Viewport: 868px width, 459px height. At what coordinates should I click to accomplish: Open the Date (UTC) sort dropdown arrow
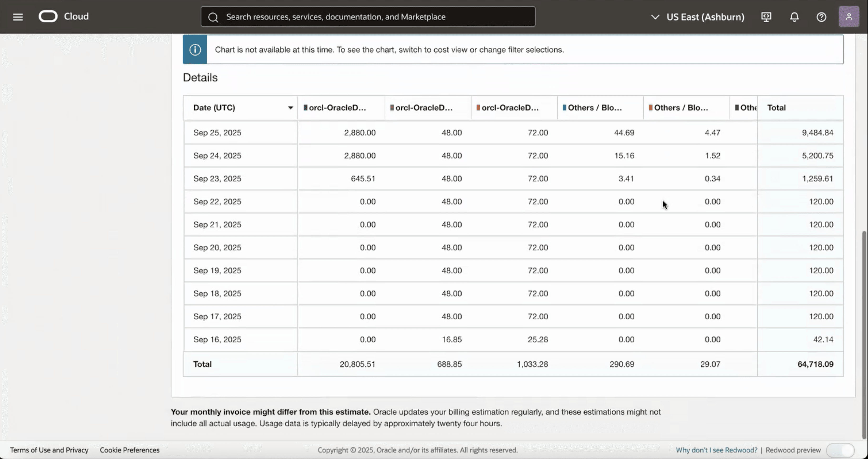click(290, 108)
